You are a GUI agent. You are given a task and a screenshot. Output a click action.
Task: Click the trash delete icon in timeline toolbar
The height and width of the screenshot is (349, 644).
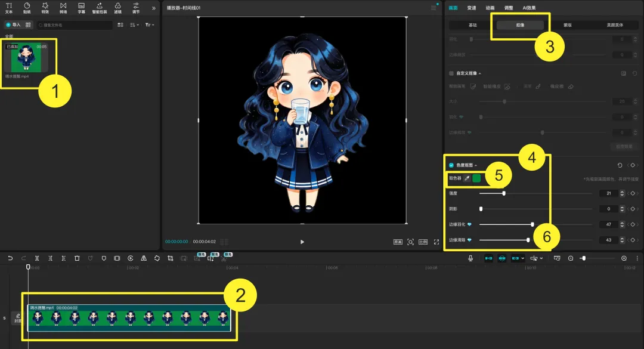pos(77,258)
